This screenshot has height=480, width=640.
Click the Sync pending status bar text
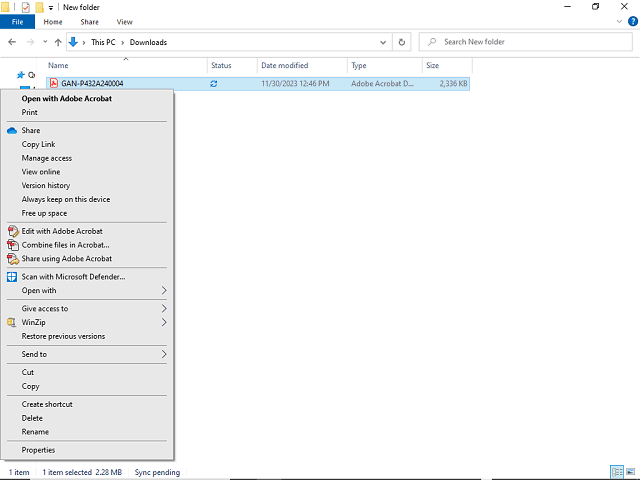tap(157, 472)
